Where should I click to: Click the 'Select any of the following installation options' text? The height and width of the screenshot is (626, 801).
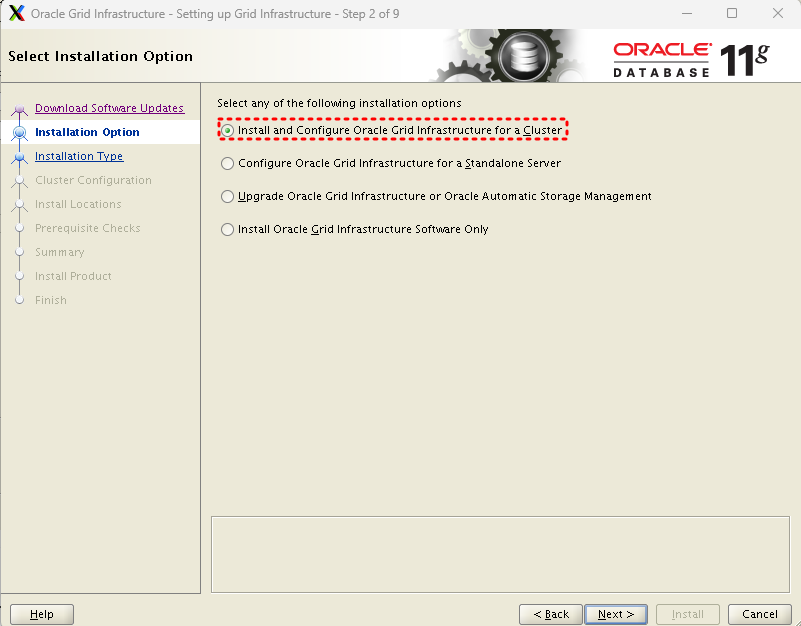tap(339, 103)
